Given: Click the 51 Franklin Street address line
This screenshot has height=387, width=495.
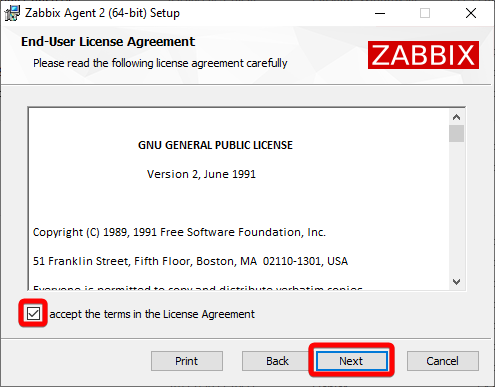Looking at the screenshot, I should click(x=190, y=261).
